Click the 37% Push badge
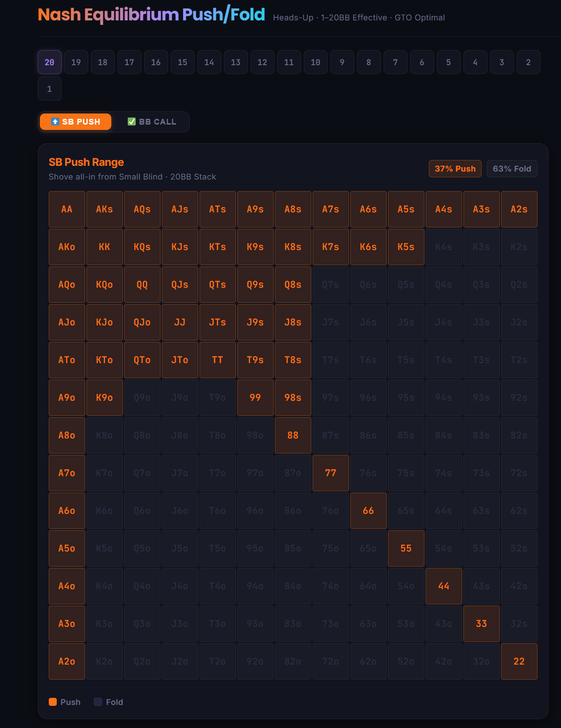Screen dimensions: 561x728 point(455,168)
